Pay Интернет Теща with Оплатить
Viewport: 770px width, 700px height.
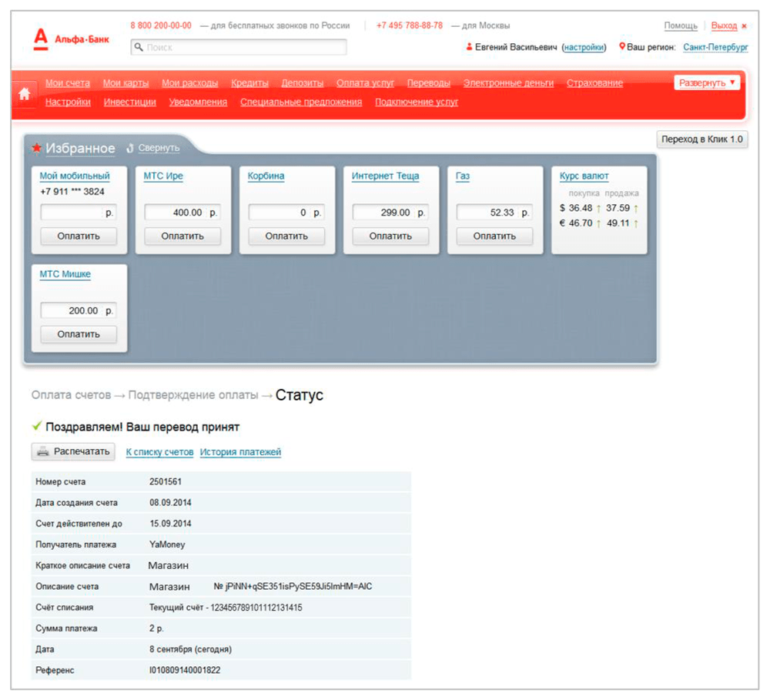tap(391, 236)
